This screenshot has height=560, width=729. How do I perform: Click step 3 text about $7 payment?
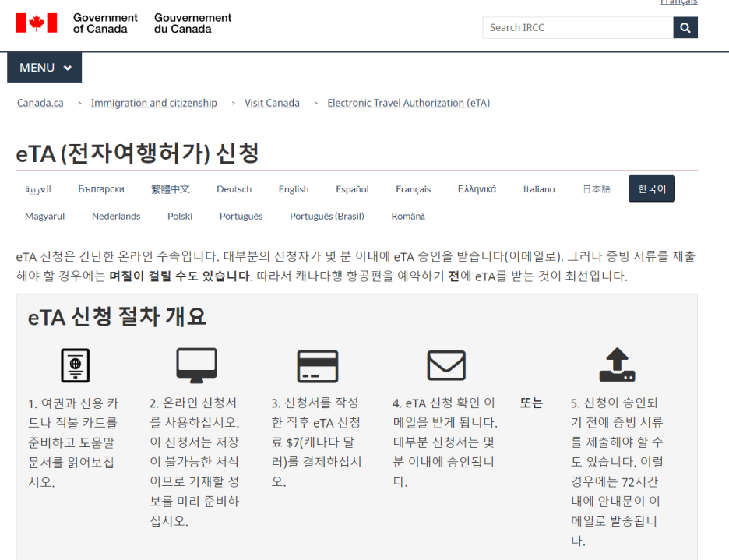click(x=316, y=442)
